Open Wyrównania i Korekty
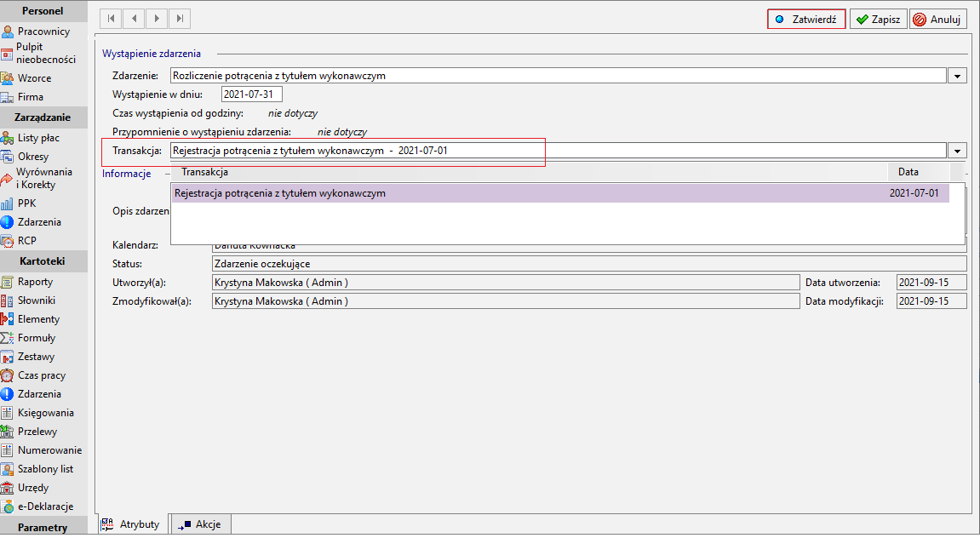 coord(37,178)
